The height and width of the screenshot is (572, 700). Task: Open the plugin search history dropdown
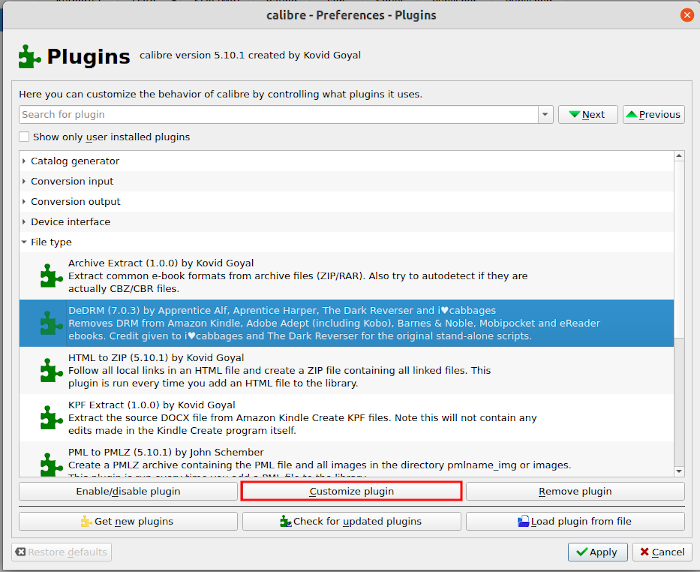point(545,114)
